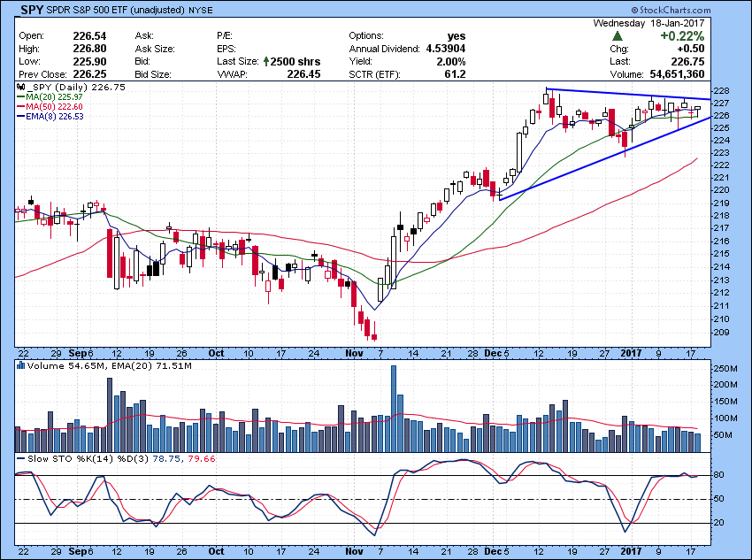Click the Options value 'yes'
This screenshot has height=560, width=752.
pyautogui.click(x=457, y=36)
